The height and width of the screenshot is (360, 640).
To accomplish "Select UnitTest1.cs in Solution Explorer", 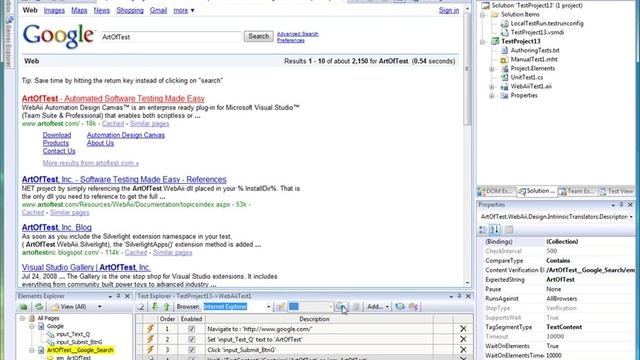I will [527, 78].
